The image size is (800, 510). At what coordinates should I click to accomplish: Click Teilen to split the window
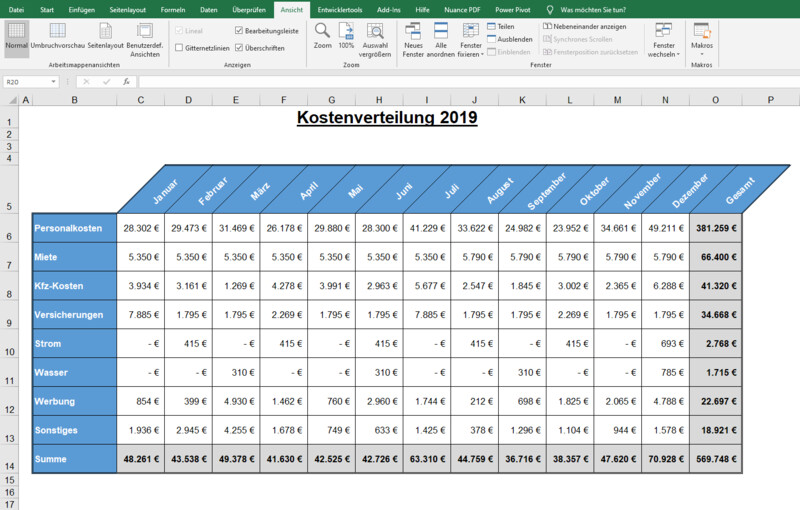point(501,27)
